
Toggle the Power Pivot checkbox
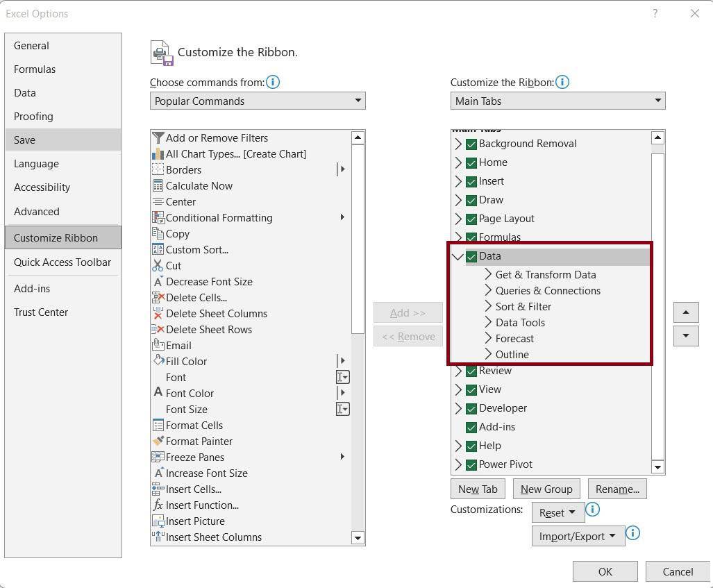pyautogui.click(x=471, y=464)
